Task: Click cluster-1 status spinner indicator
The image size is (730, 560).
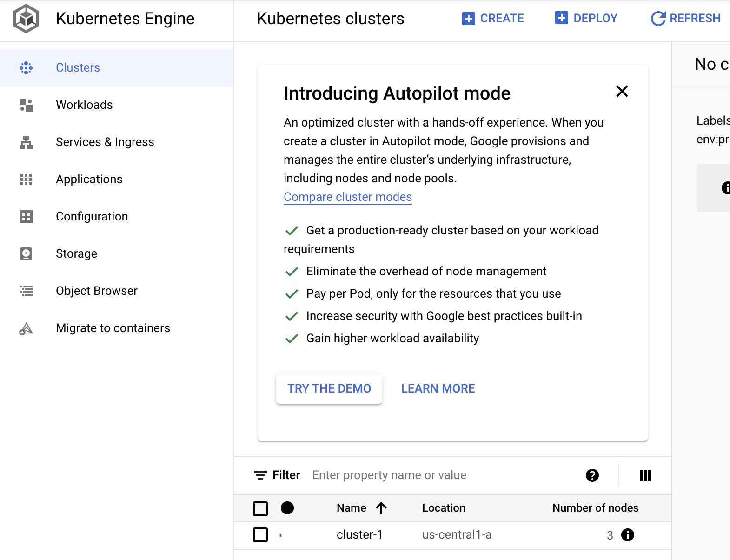Action: (x=281, y=535)
